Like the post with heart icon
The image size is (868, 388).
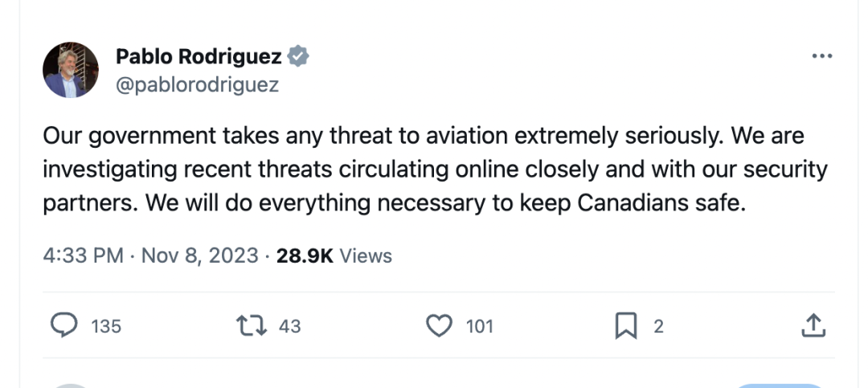click(439, 325)
